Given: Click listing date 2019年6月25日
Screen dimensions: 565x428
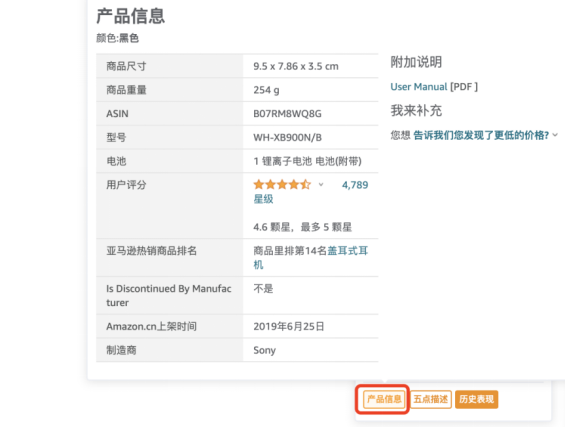Looking at the screenshot, I should click(x=289, y=326).
